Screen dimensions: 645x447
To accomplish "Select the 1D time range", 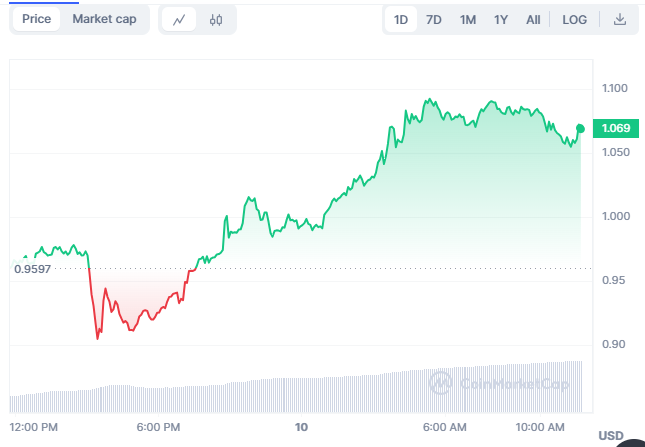I will (x=401, y=19).
